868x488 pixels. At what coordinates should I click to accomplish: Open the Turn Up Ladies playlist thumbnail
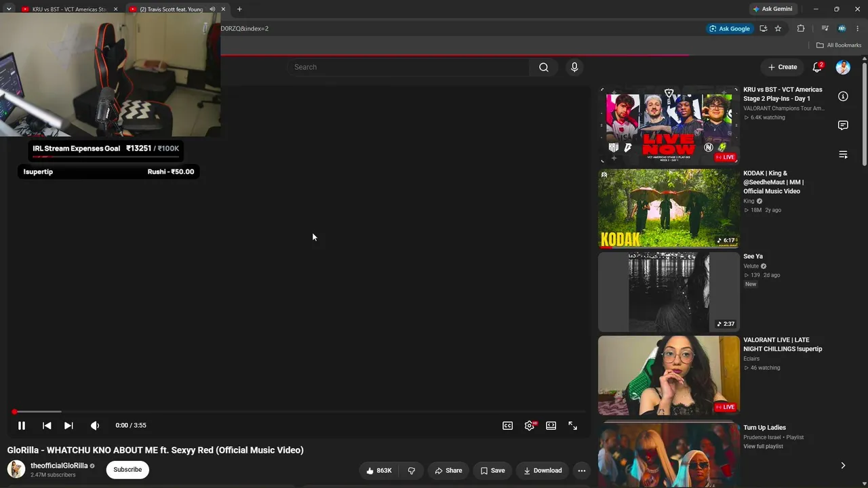(669, 454)
